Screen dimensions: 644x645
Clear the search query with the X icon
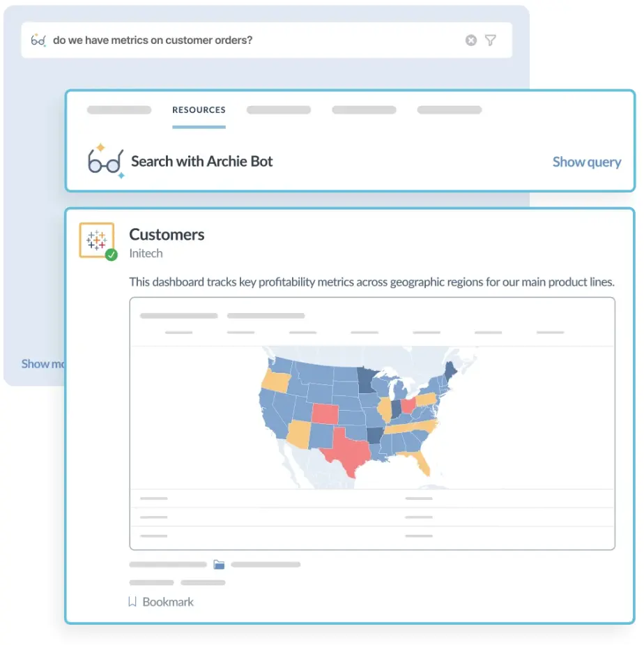471,40
